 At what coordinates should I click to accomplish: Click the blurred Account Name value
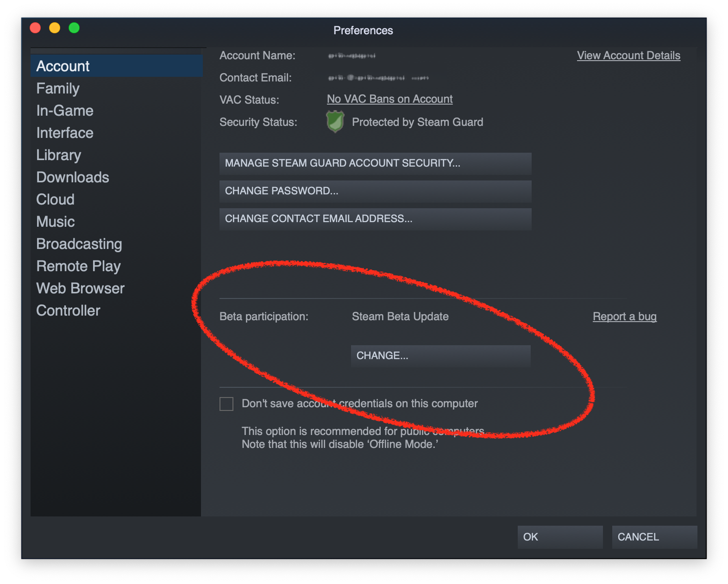[x=352, y=56]
